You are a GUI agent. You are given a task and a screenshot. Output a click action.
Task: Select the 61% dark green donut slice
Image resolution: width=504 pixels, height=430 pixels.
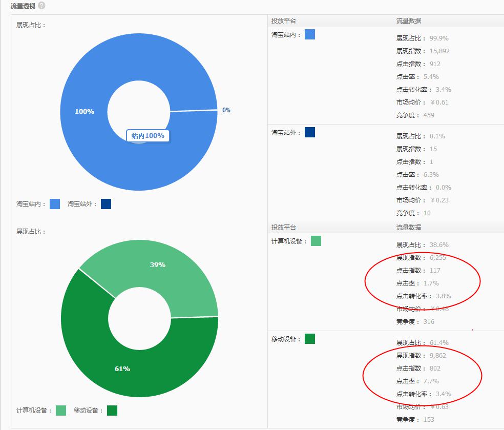click(122, 368)
